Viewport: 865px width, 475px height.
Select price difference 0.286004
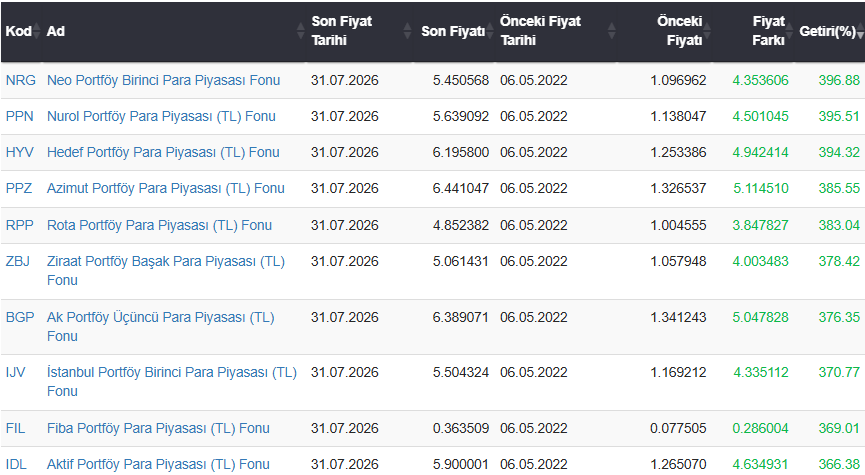point(761,428)
